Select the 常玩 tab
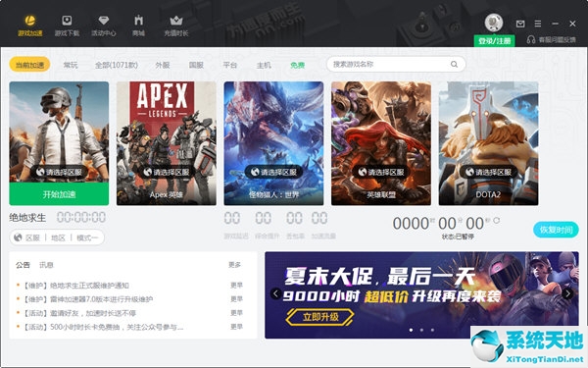Viewport: 588px width, 368px height. [71, 65]
